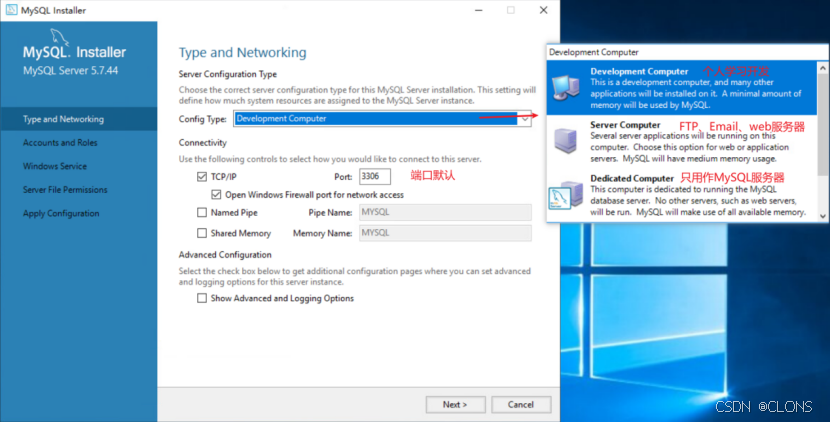Click the Type and Networking heading
This screenshot has height=423, width=830.
click(x=242, y=52)
